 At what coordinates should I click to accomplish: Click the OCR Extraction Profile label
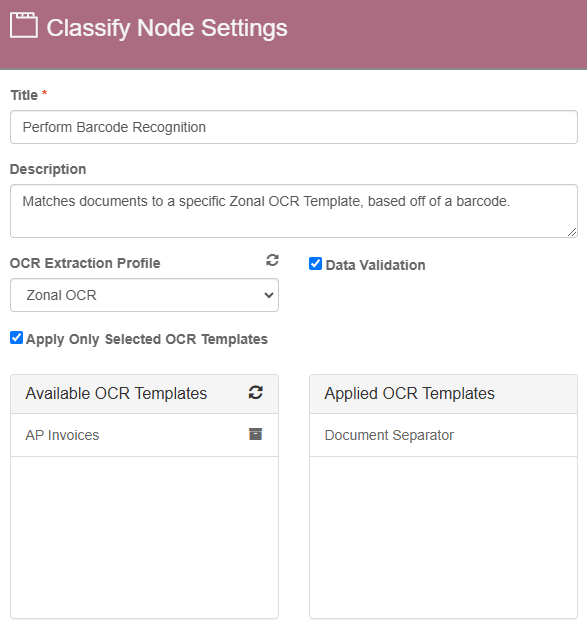tap(85, 263)
